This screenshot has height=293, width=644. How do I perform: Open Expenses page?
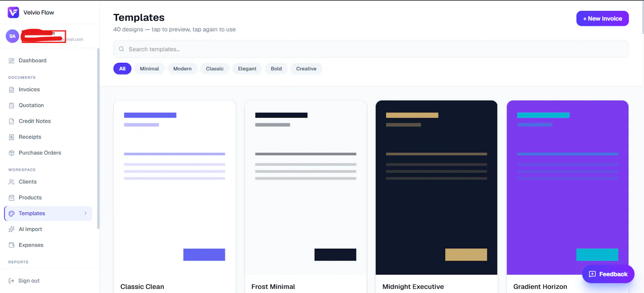tap(49, 245)
